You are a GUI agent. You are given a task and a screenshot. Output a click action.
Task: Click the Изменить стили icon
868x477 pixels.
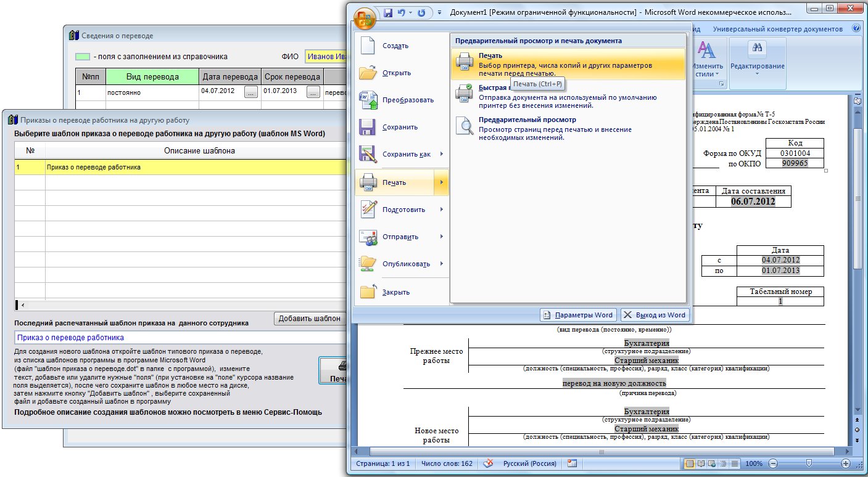706,51
